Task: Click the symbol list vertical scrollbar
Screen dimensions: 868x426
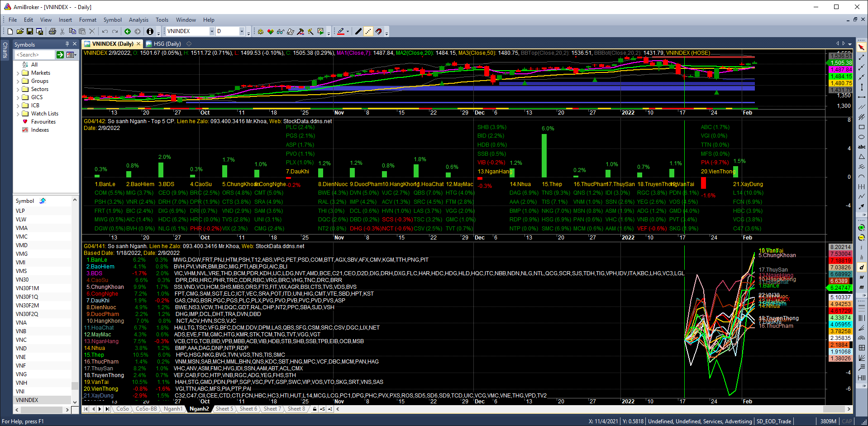Action: tap(75, 301)
